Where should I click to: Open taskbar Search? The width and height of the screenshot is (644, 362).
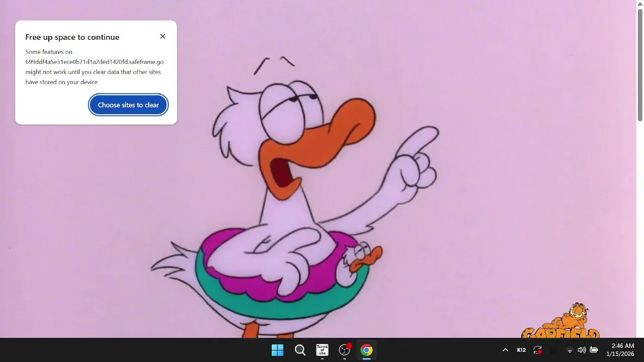tap(300, 350)
